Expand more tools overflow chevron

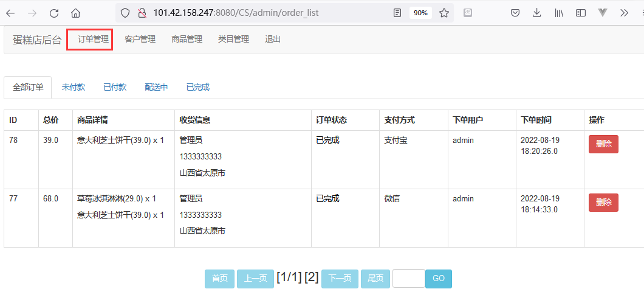[625, 13]
